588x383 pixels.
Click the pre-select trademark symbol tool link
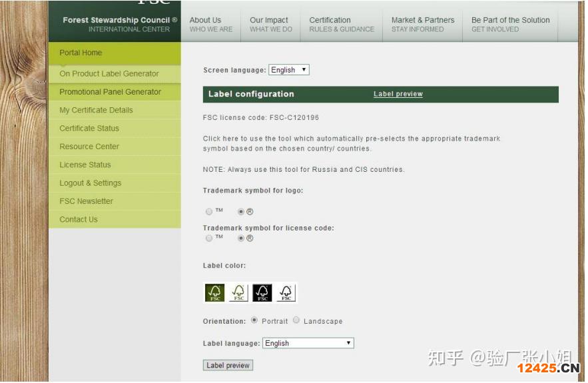pos(353,144)
